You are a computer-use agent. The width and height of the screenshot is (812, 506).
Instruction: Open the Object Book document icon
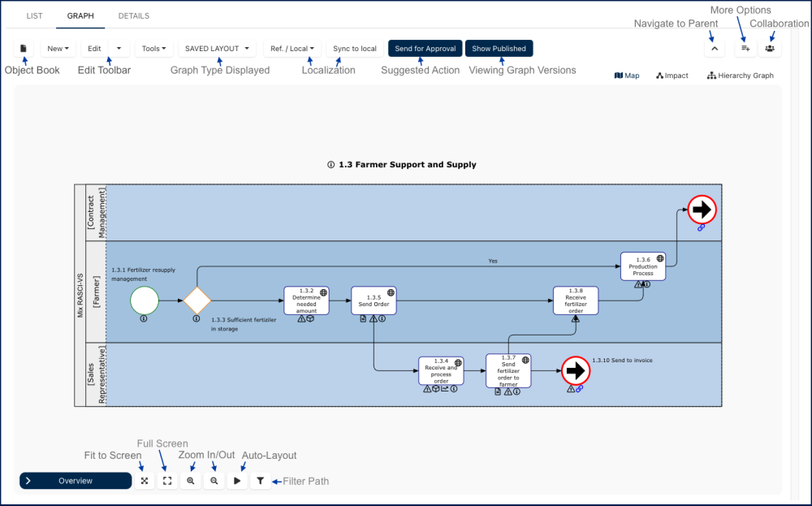pos(24,48)
